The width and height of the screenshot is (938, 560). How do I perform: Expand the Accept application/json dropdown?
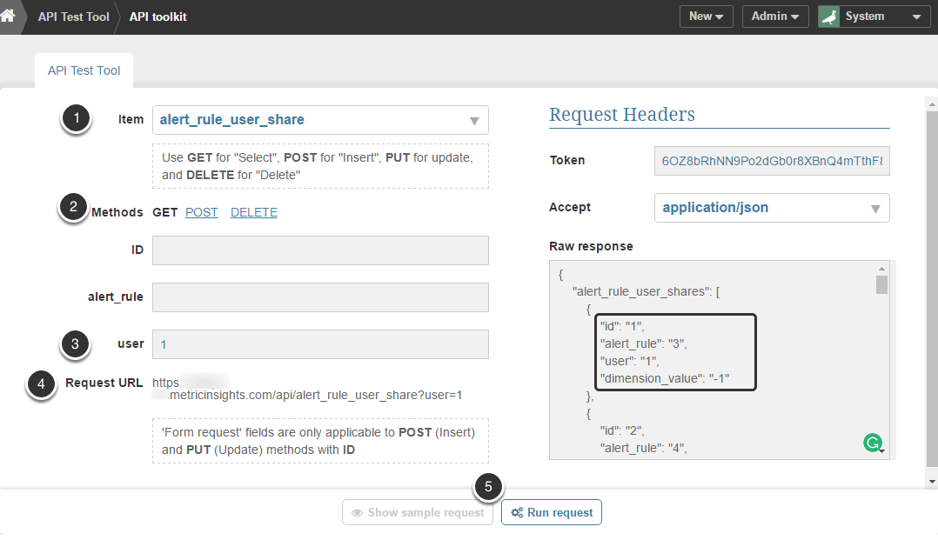pyautogui.click(x=772, y=208)
